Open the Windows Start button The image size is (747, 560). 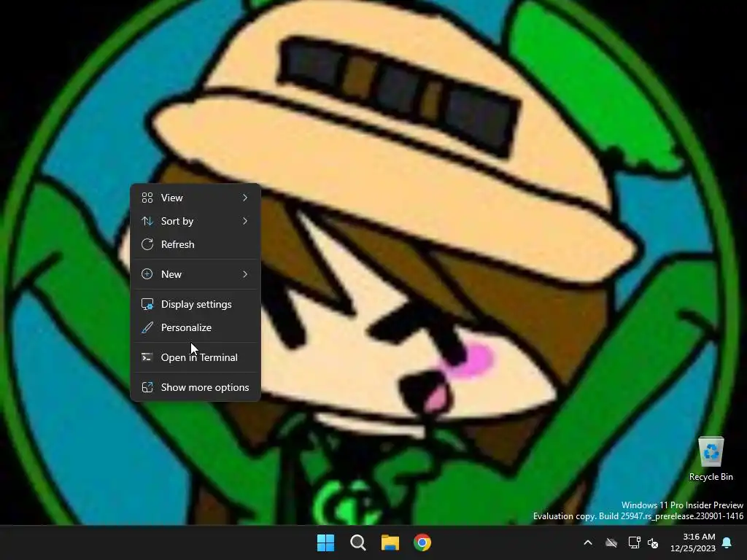click(326, 542)
